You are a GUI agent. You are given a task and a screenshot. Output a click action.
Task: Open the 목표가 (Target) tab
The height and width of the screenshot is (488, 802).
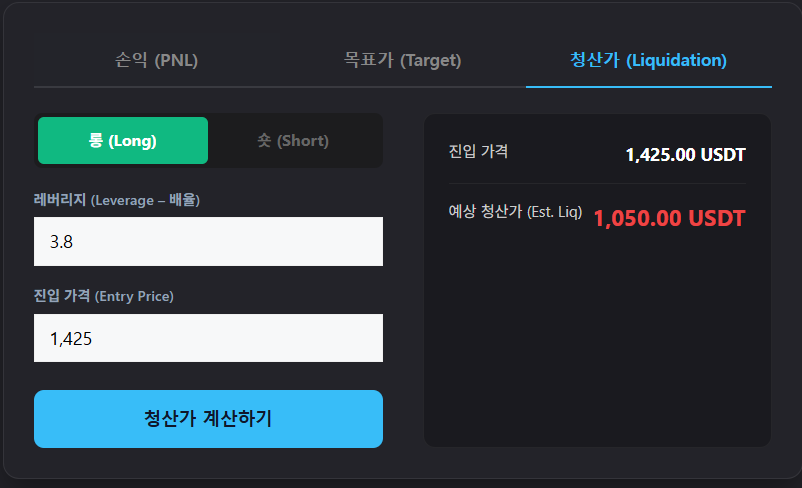pos(402,60)
